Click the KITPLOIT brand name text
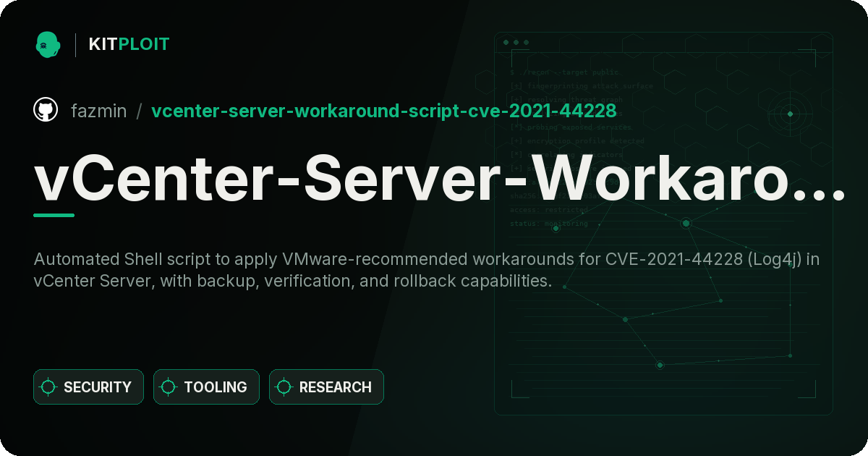The image size is (868, 456). pos(129,44)
